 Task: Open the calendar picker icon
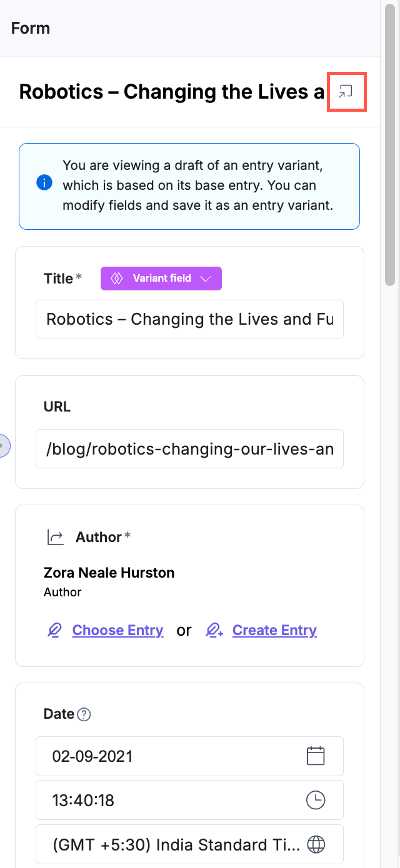316,756
